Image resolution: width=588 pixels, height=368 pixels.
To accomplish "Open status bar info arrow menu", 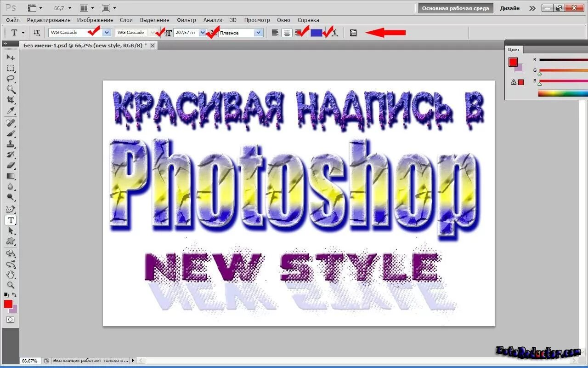I will click(x=133, y=361).
